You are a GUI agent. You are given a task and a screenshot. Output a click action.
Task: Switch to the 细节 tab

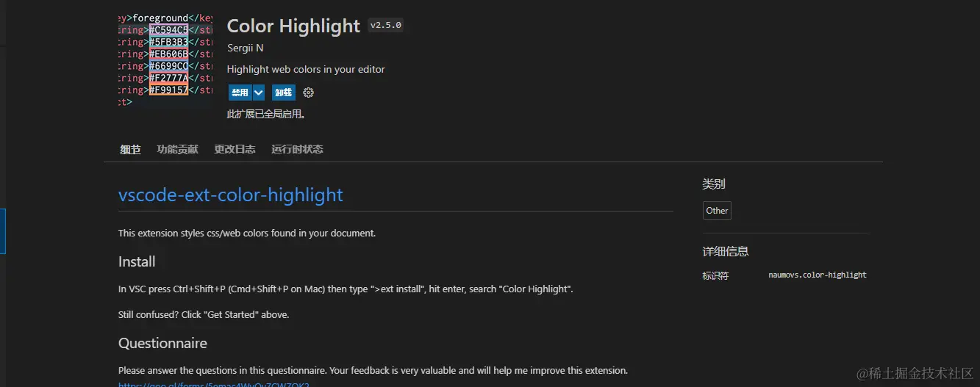[x=130, y=149]
